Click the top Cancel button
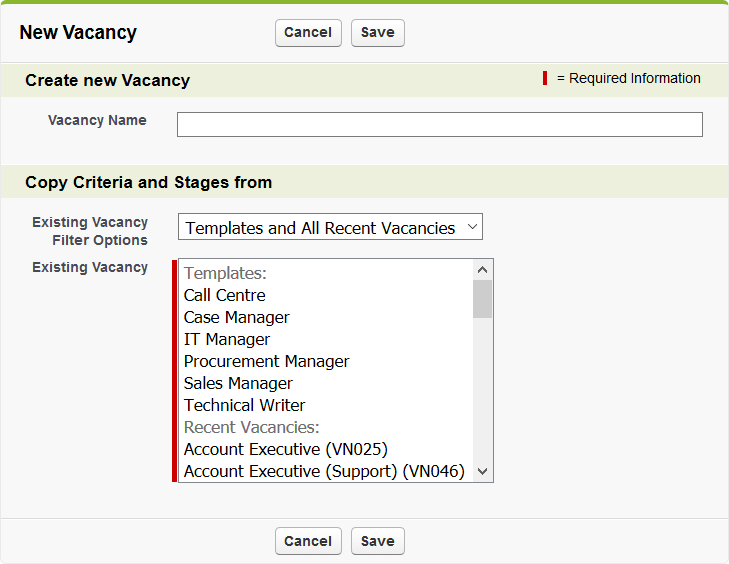This screenshot has width=729, height=564. click(308, 33)
